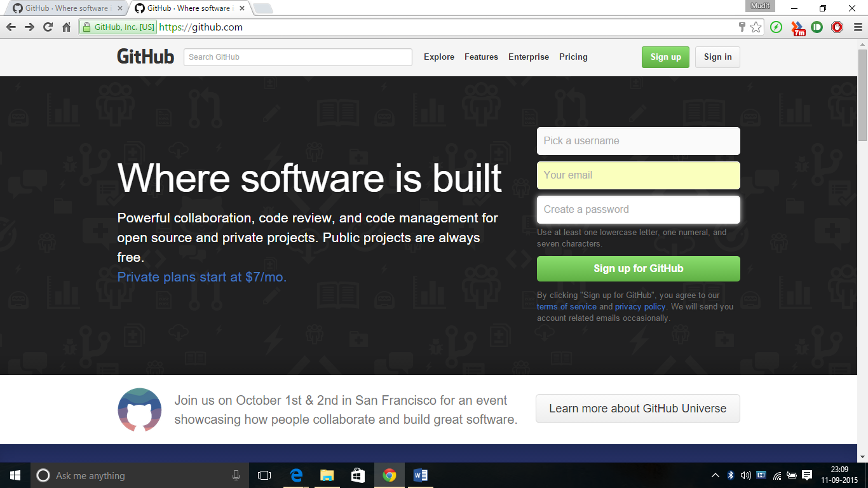Image resolution: width=868 pixels, height=488 pixels.
Task: Select the second (active) GitHub tab
Action: coord(189,8)
